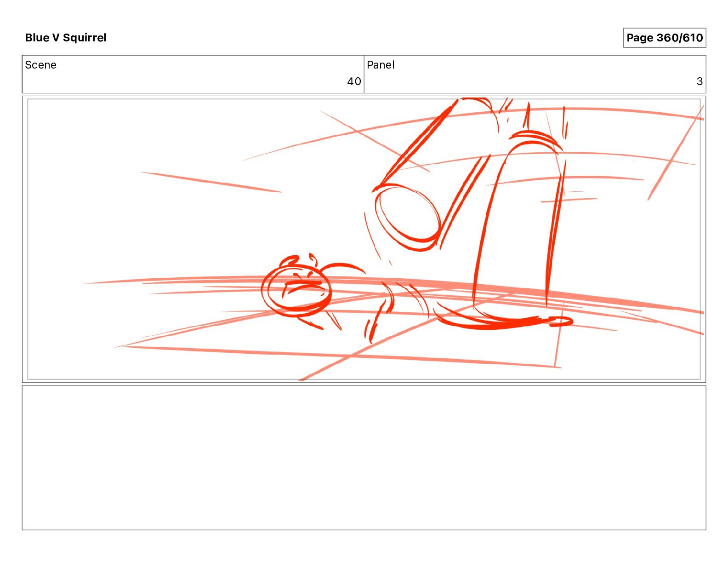Select the 'Panel' label text
The width and height of the screenshot is (728, 563).
(x=381, y=65)
